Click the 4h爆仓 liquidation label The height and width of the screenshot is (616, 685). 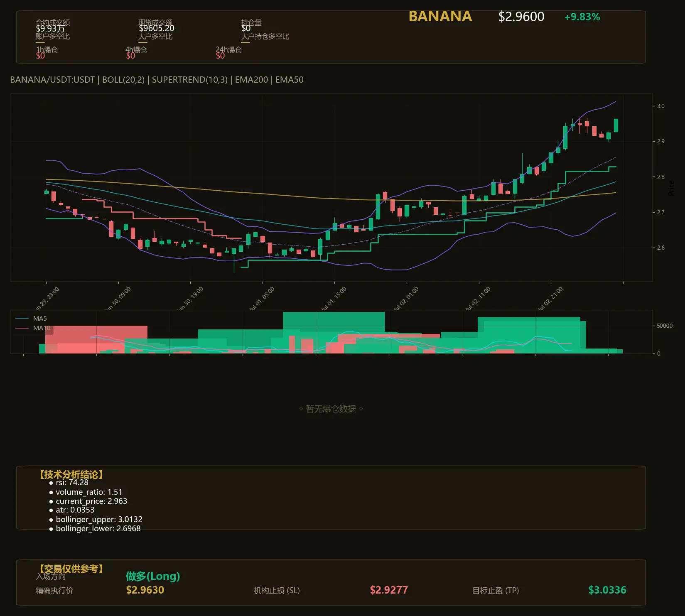[x=136, y=50]
